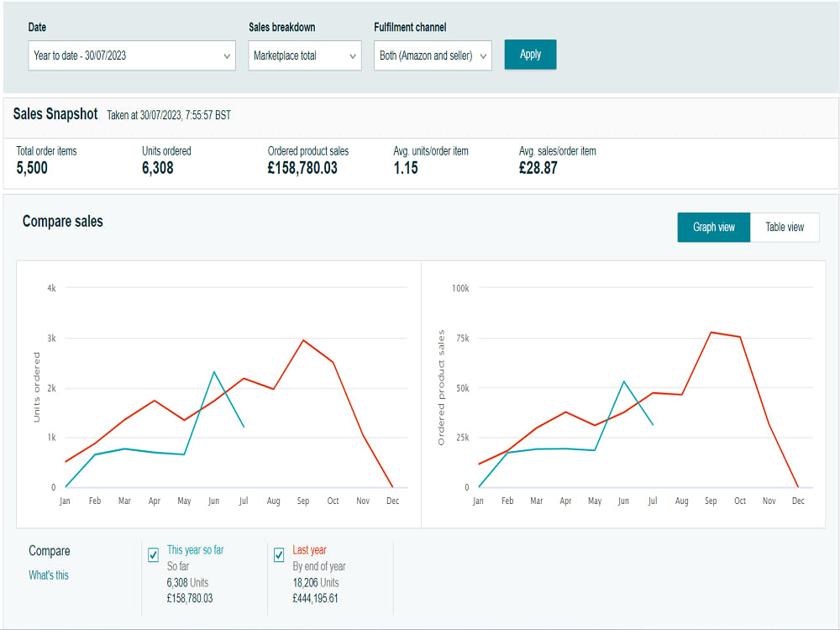Uncheck the This year so far checkbox

click(153, 555)
